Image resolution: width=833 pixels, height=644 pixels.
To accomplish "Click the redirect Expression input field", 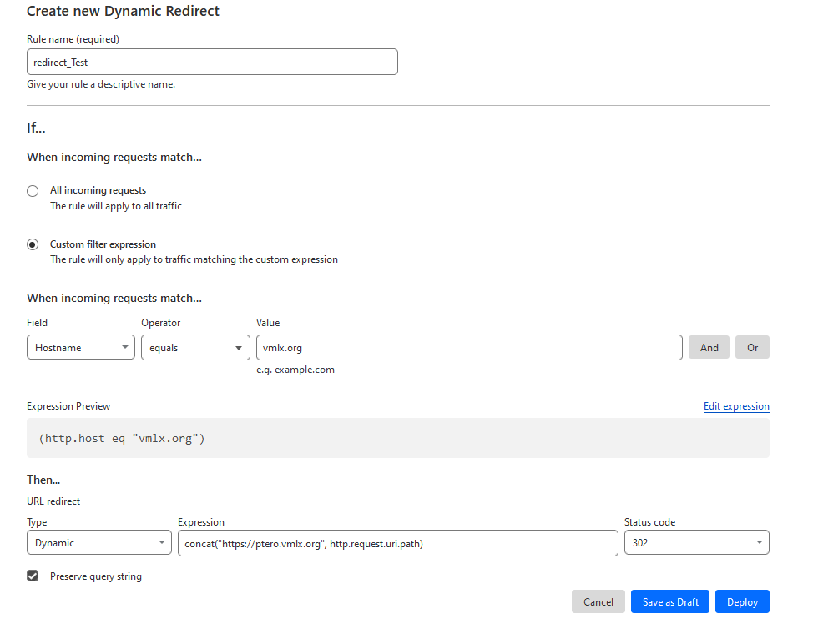I will pyautogui.click(x=397, y=543).
